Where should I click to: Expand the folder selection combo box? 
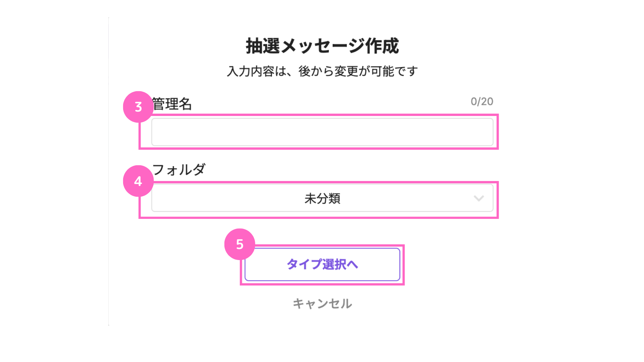coord(322,198)
